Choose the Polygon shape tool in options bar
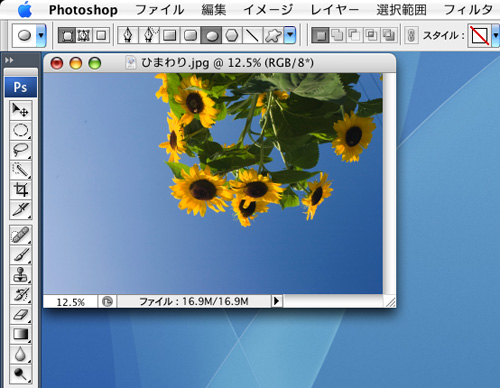 (x=232, y=35)
